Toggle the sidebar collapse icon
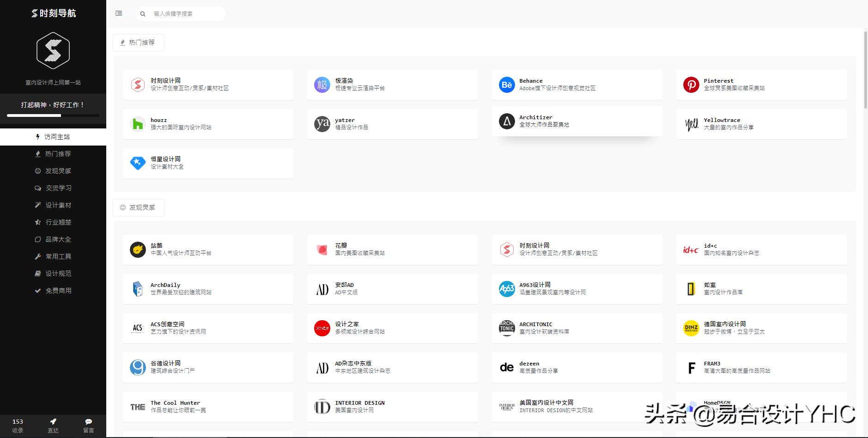868x438 pixels. click(119, 13)
